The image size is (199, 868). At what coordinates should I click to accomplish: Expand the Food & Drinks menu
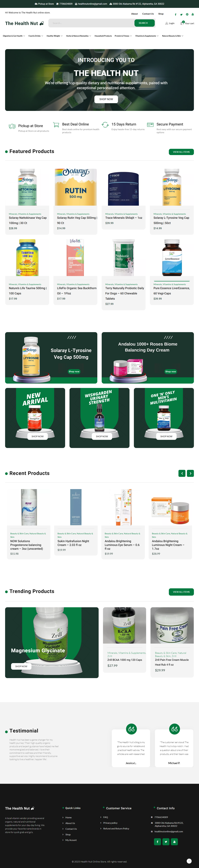click(x=36, y=36)
